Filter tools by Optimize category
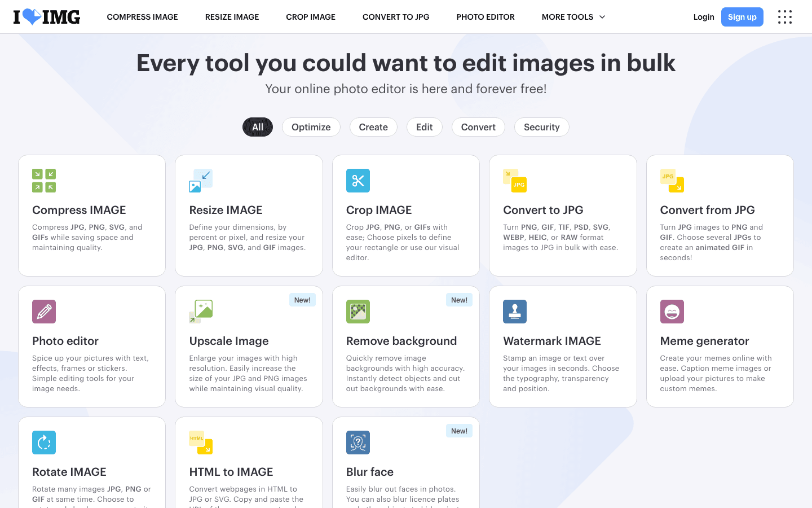Image resolution: width=812 pixels, height=508 pixels. 311,127
